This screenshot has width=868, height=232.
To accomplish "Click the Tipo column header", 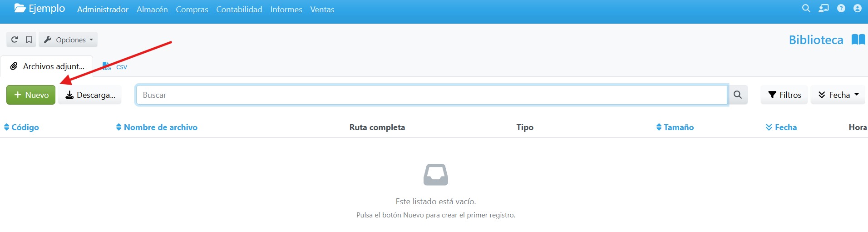I will [525, 127].
